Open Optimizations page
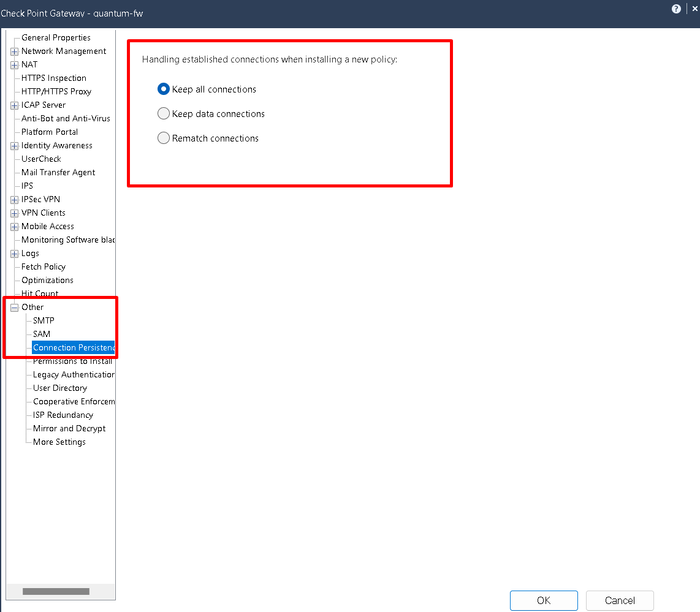Viewport: 700px width, 612px height. (x=47, y=280)
